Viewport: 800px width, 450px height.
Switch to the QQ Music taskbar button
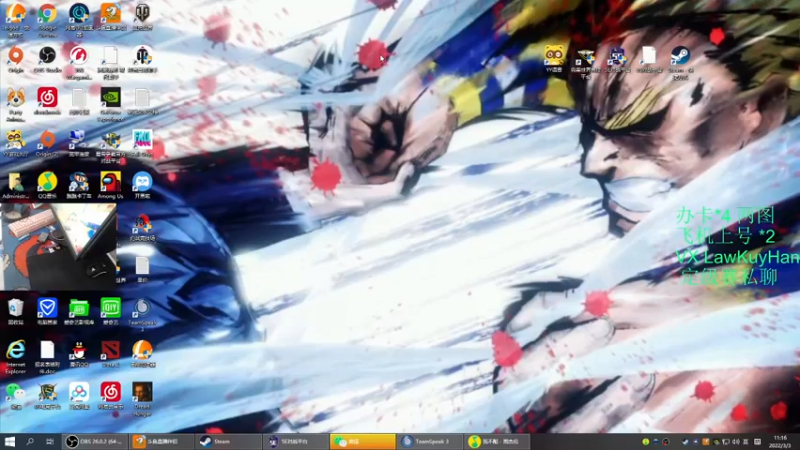(x=497, y=441)
